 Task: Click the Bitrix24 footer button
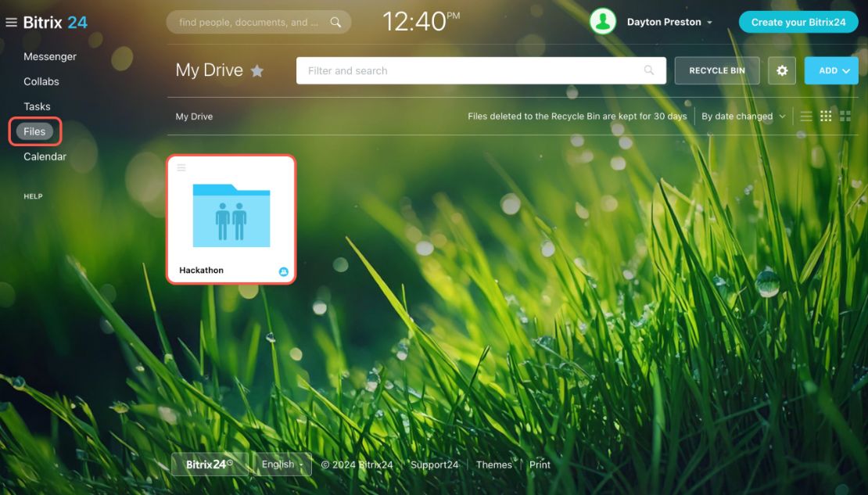click(210, 464)
